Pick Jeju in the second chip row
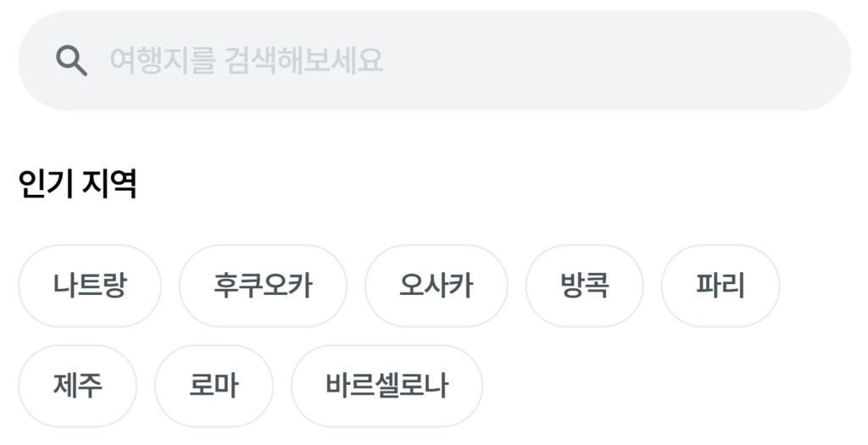The height and width of the screenshot is (445, 868). coord(77,386)
